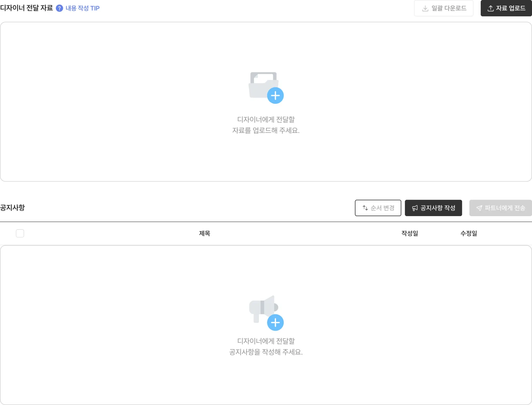Click the text 공지사항을 작성해 주세요.
532x405 pixels.
[266, 352]
